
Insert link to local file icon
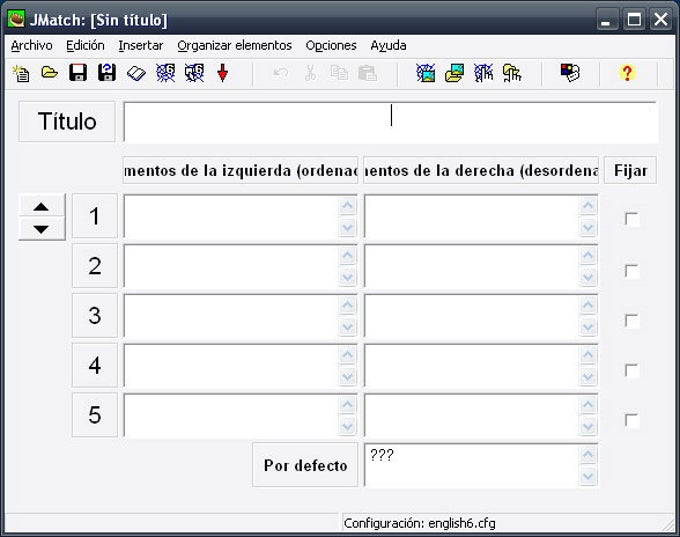point(512,73)
